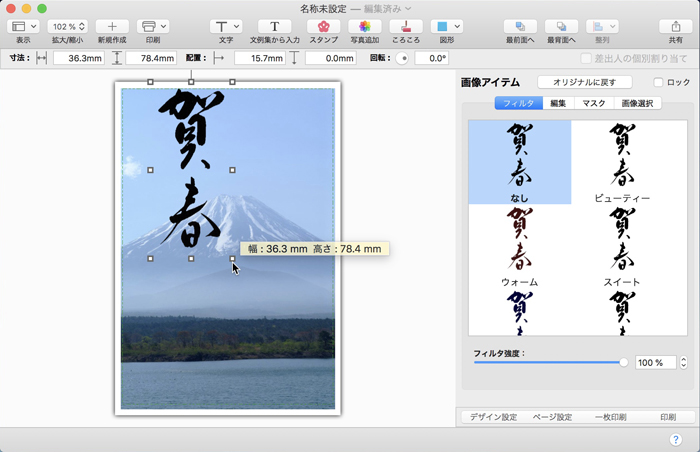
Task: Click the スタンプ (stamp) toolbar icon
Action: (323, 26)
